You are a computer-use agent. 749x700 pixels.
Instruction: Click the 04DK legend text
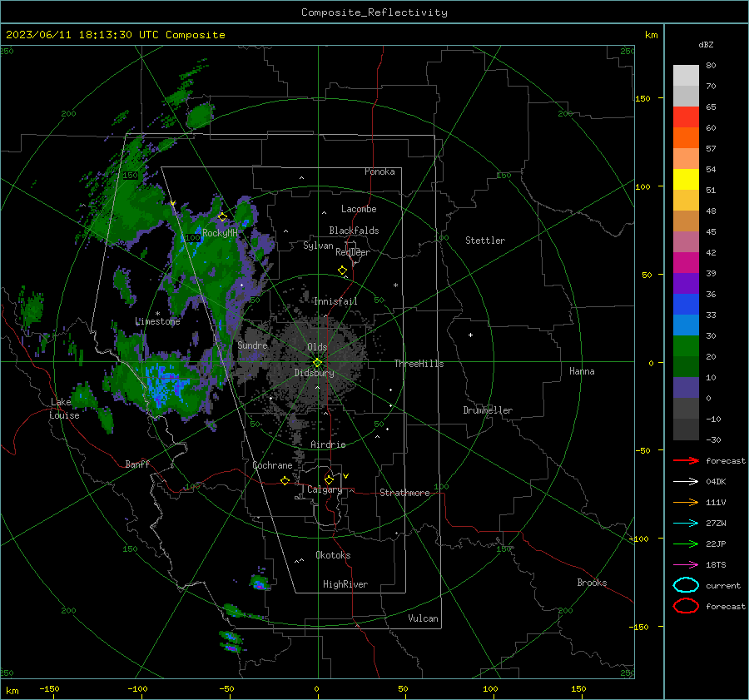pos(716,481)
